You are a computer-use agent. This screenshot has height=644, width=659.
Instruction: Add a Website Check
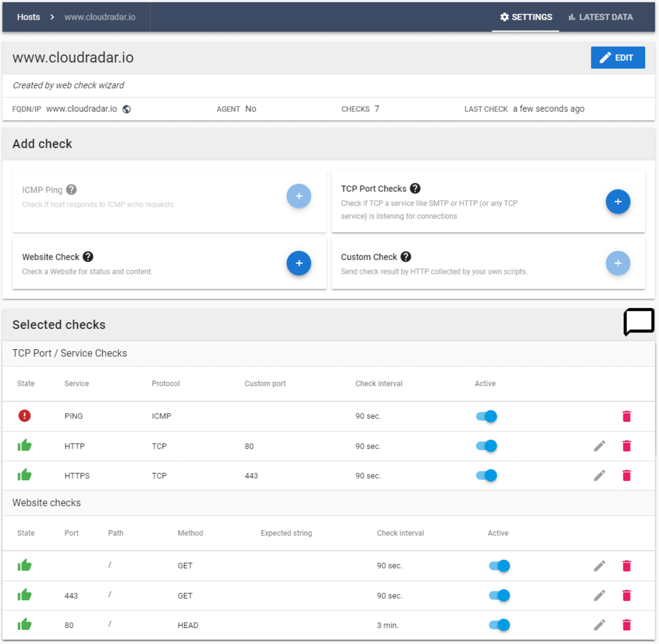point(299,263)
